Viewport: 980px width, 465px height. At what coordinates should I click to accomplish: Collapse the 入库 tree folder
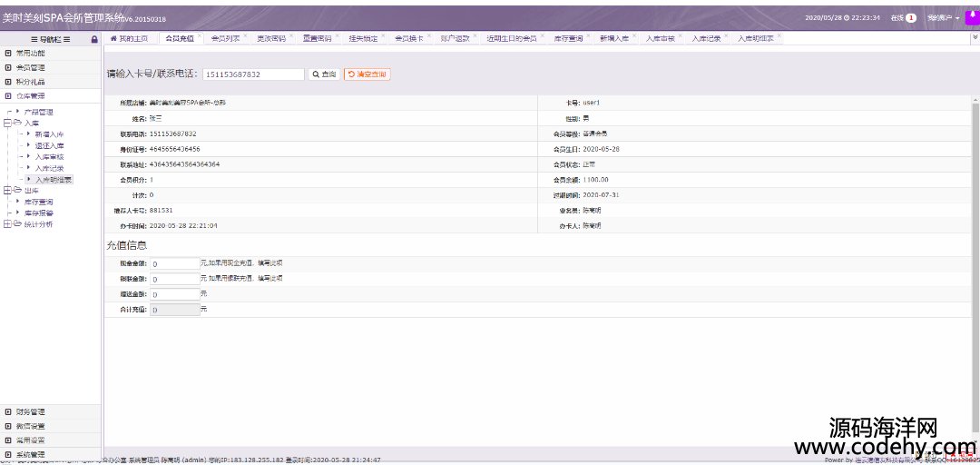[7, 123]
